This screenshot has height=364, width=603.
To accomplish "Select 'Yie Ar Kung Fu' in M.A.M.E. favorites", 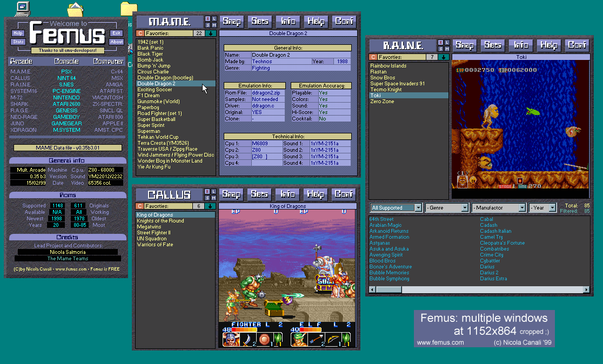I will 154,167.
